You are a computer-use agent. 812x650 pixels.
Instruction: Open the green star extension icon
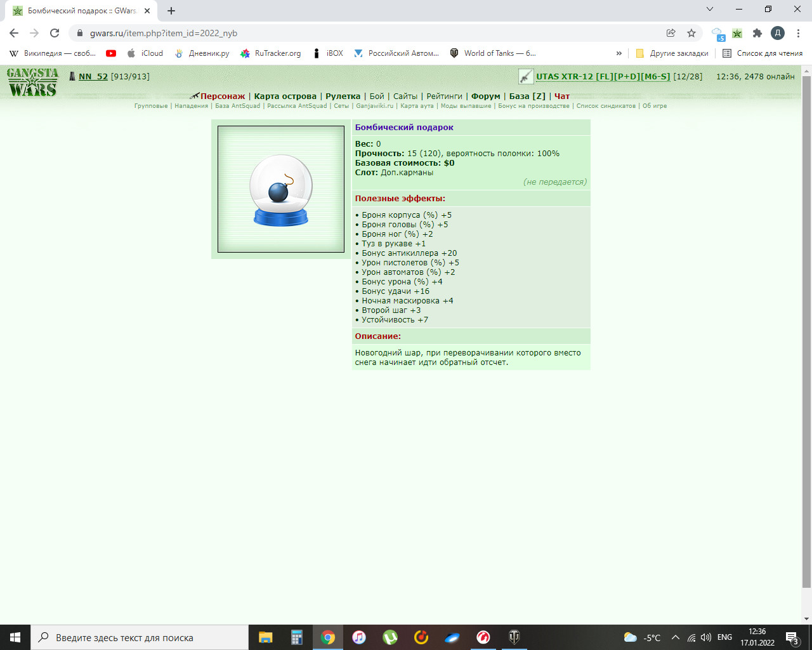(x=737, y=33)
